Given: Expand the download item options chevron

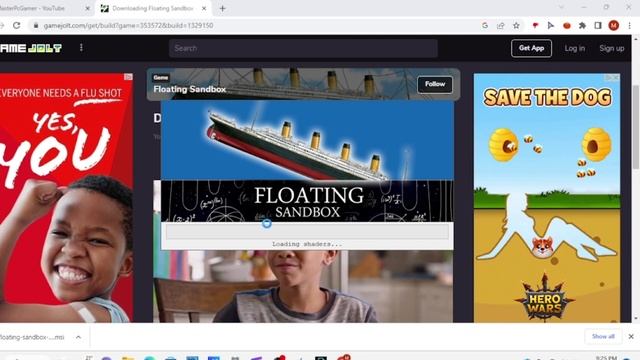Looking at the screenshot, I should pos(78,337).
